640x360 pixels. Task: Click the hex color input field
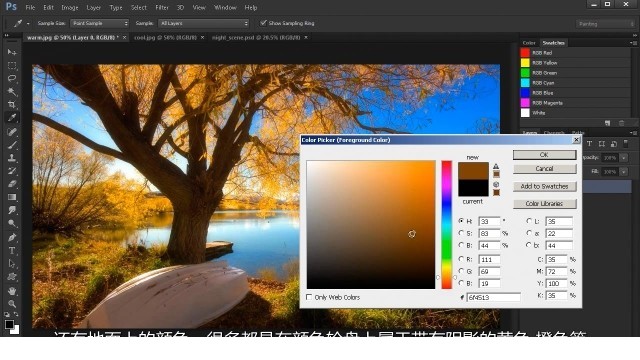tap(493, 297)
